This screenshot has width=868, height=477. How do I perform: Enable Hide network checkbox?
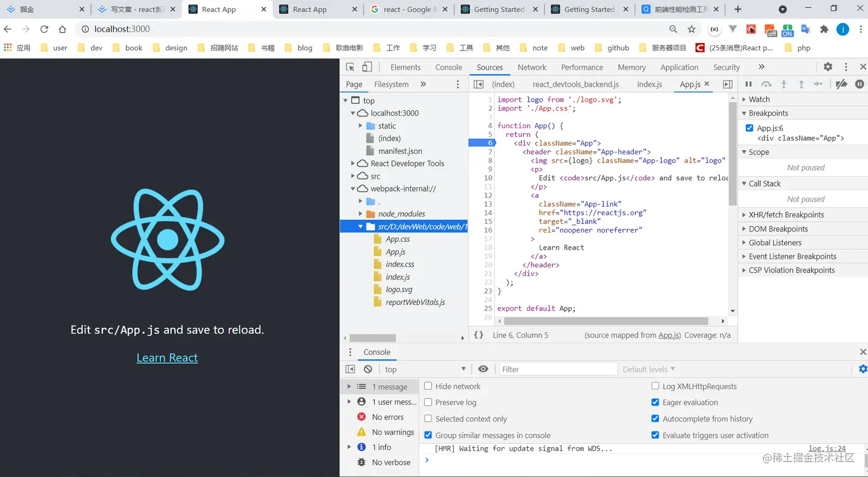pyautogui.click(x=428, y=386)
